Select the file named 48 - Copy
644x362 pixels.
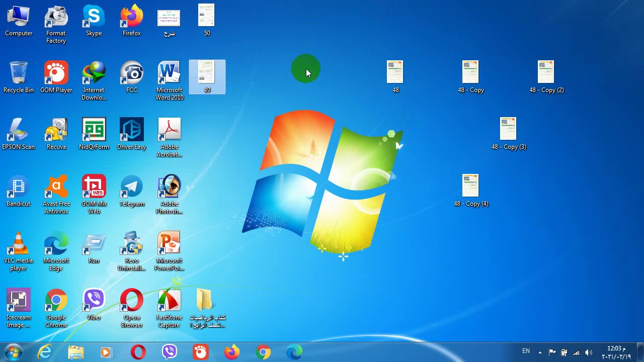point(471,77)
